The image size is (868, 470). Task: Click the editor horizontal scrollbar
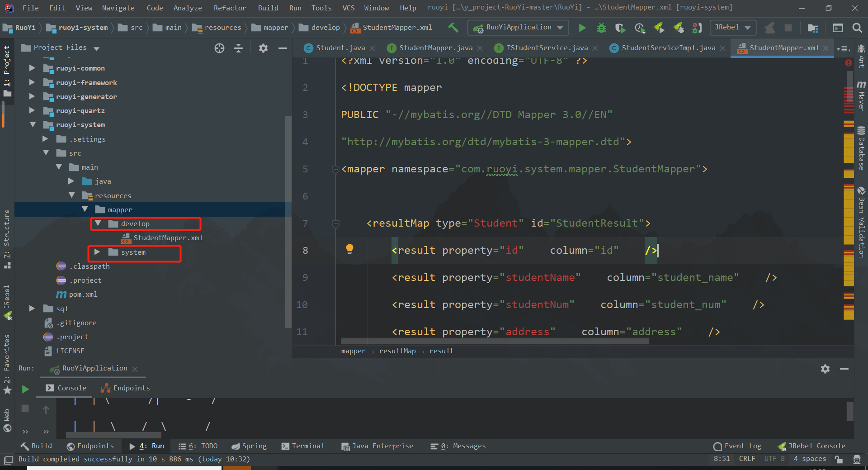point(495,342)
